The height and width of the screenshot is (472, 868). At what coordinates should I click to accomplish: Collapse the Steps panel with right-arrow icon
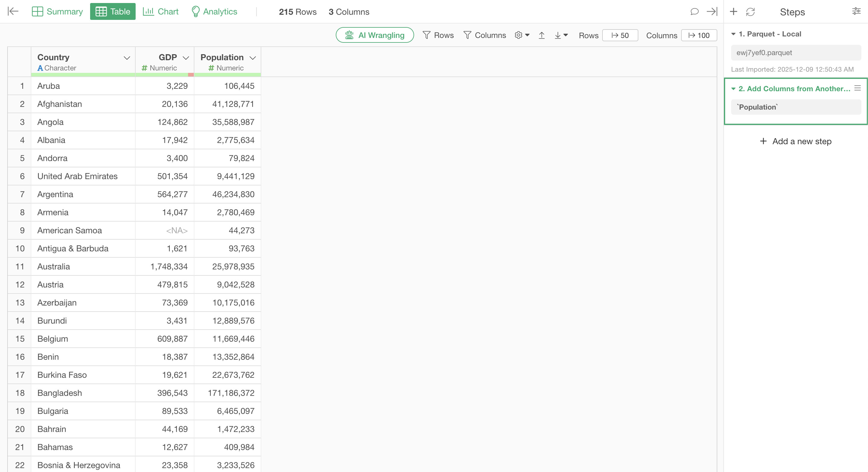712,12
